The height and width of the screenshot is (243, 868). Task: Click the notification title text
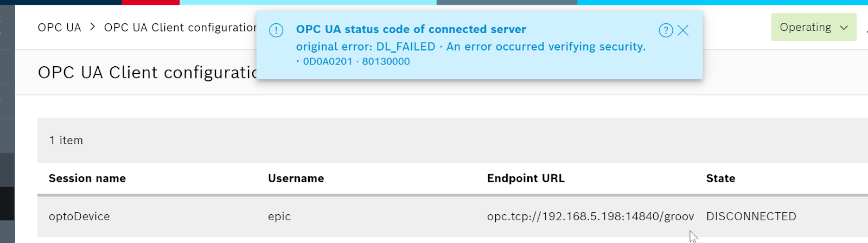[x=411, y=29]
